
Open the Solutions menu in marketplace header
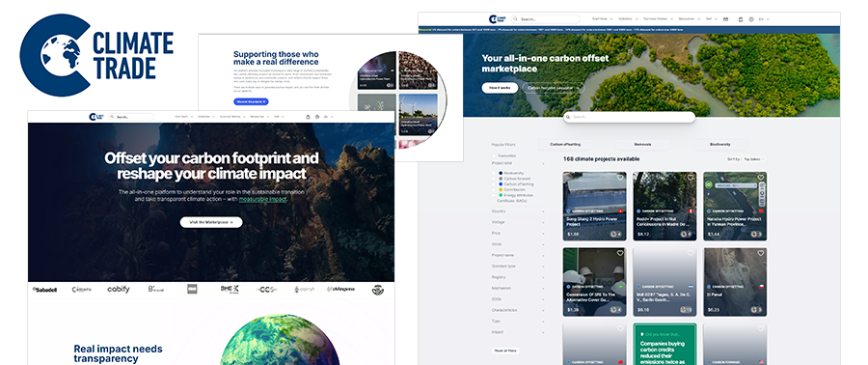tap(627, 19)
